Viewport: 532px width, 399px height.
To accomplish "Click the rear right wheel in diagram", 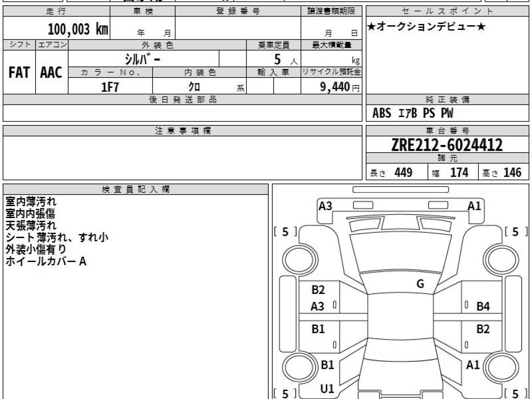I will pos(501,368).
